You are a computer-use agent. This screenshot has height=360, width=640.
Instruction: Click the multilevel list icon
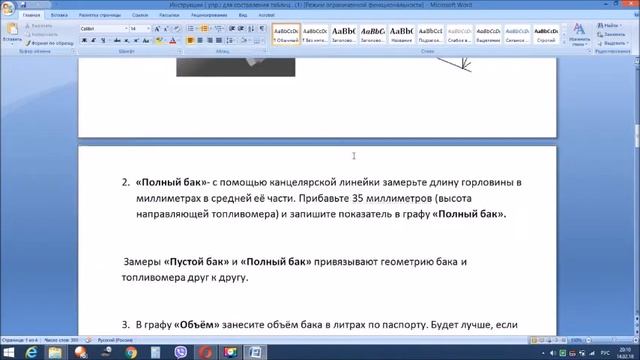(218, 29)
